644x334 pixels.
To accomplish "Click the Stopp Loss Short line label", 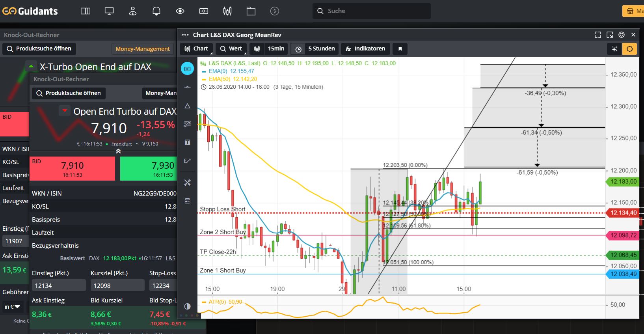I will coord(223,209).
